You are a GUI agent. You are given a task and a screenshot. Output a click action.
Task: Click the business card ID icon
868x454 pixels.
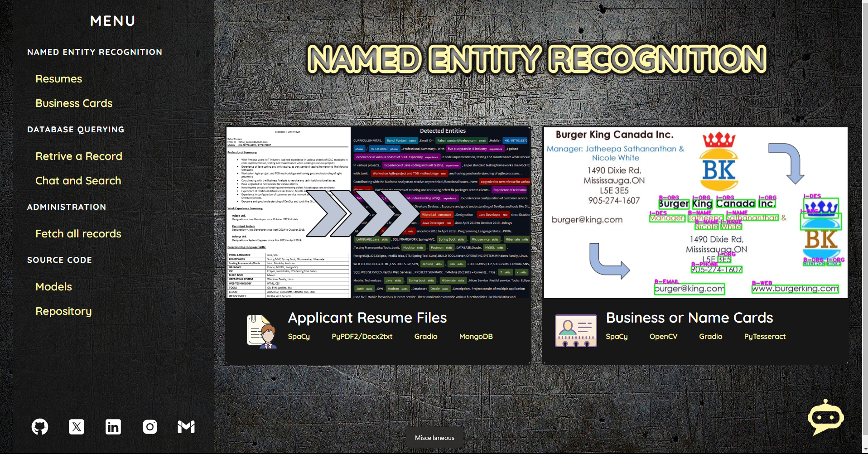pyautogui.click(x=576, y=331)
